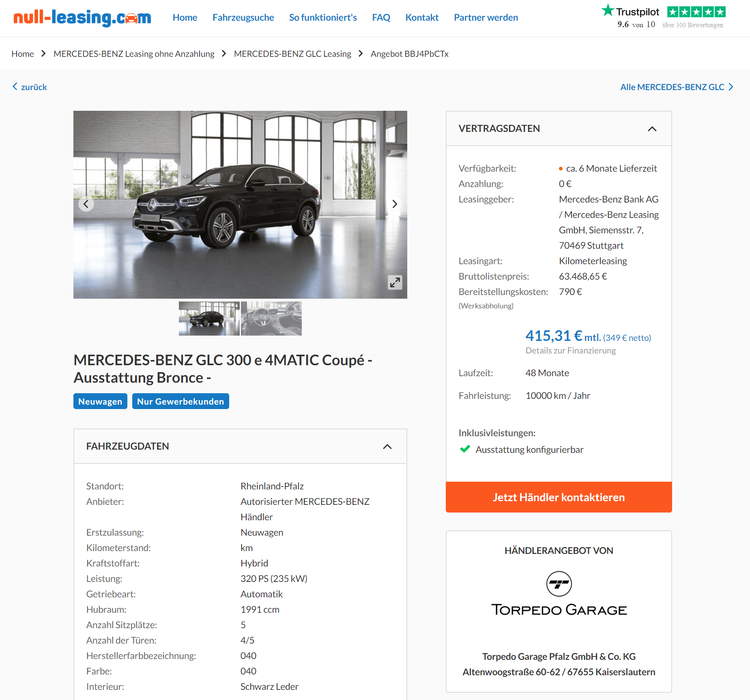Click the null-leasing.com logo
This screenshot has height=700, width=750.
point(82,17)
